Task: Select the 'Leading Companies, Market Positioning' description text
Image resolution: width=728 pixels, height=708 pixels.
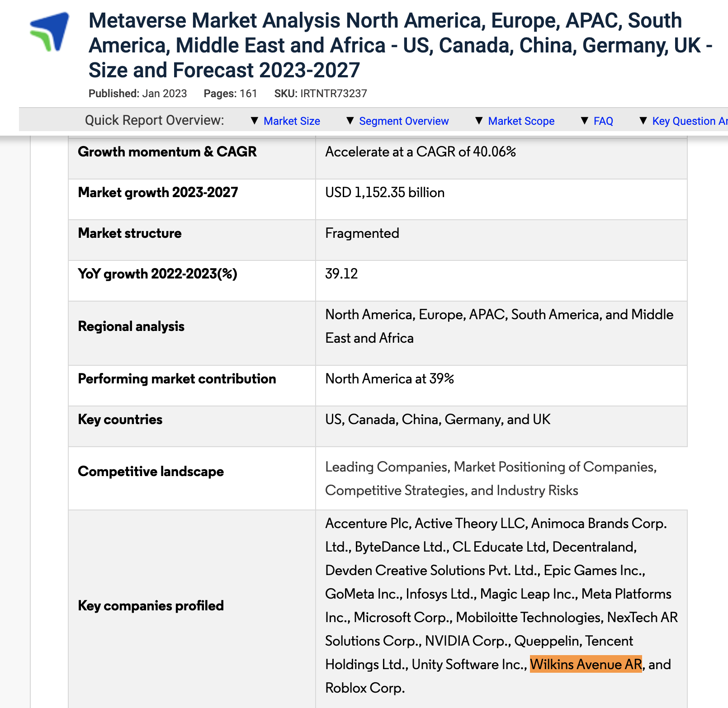Action: (x=491, y=479)
